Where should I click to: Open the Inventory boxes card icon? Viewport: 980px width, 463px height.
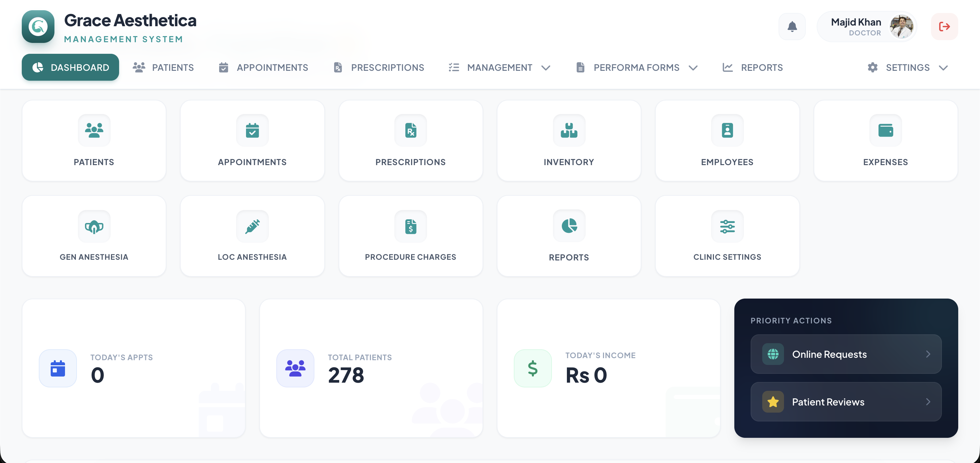569,130
